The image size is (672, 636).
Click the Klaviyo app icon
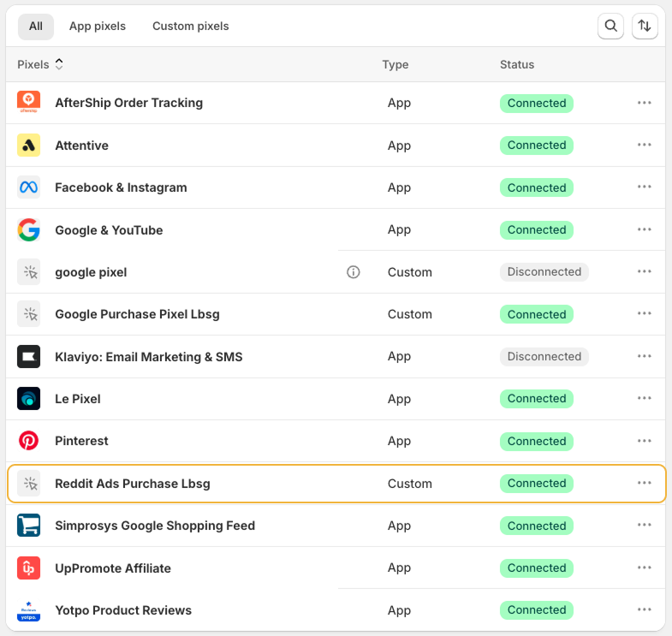click(29, 357)
